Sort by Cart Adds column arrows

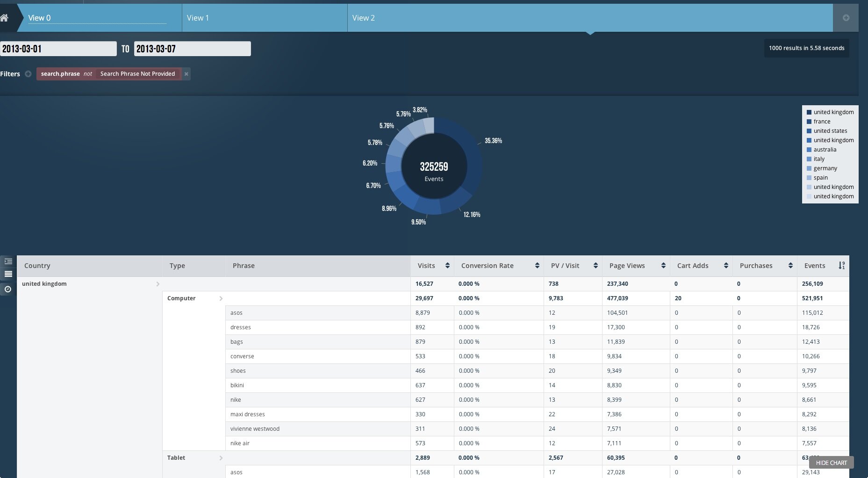pos(726,266)
